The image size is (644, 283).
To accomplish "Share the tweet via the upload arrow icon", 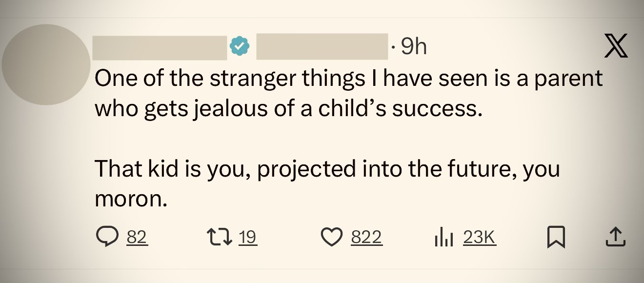I will [616, 238].
